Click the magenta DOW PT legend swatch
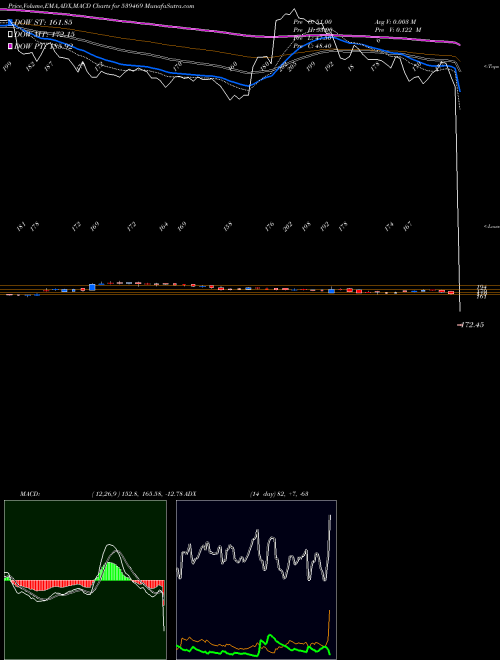500x660 pixels. 11,46
